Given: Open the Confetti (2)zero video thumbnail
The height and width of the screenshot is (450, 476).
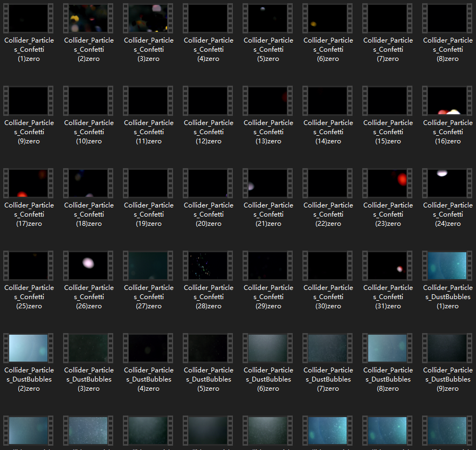Looking at the screenshot, I should (88, 18).
